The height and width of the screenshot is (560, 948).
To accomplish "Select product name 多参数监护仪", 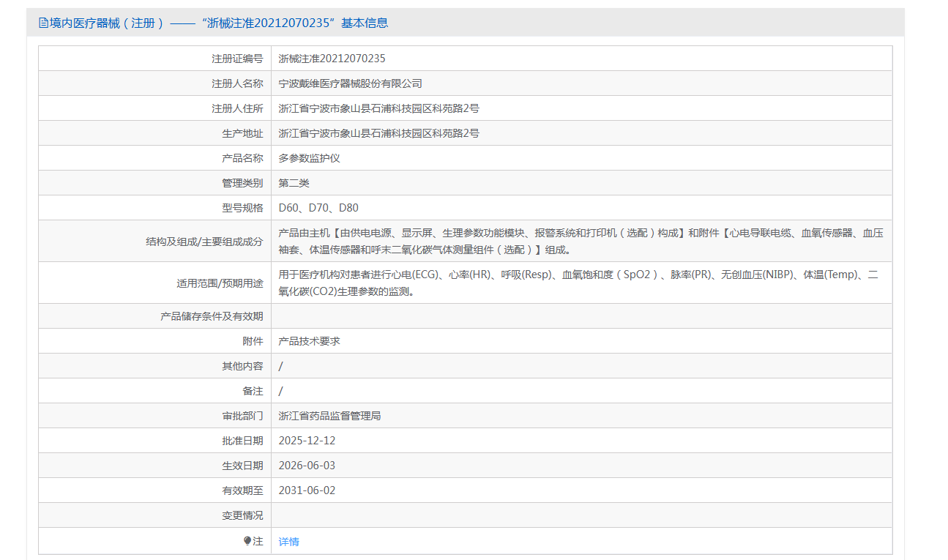I will 310,158.
